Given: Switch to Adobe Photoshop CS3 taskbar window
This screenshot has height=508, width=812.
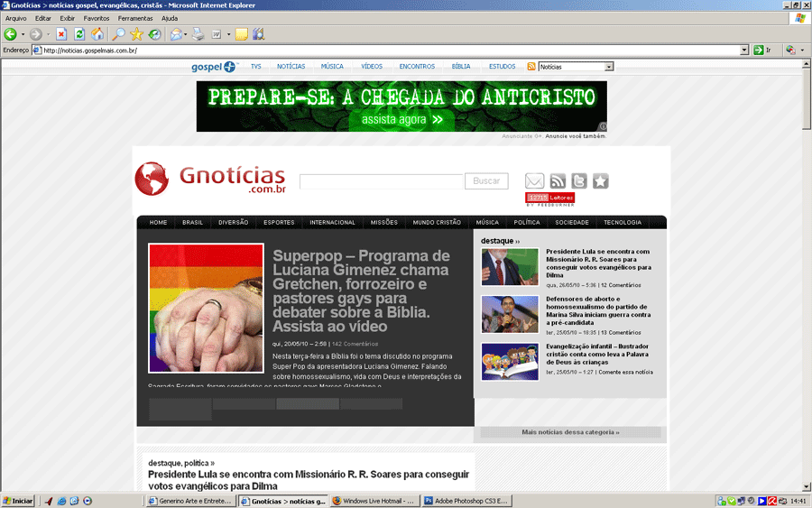Looking at the screenshot, I should [466, 501].
